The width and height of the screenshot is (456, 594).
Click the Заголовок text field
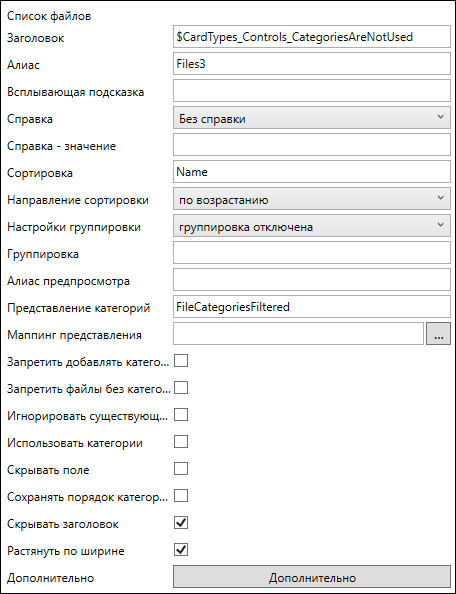point(312,37)
